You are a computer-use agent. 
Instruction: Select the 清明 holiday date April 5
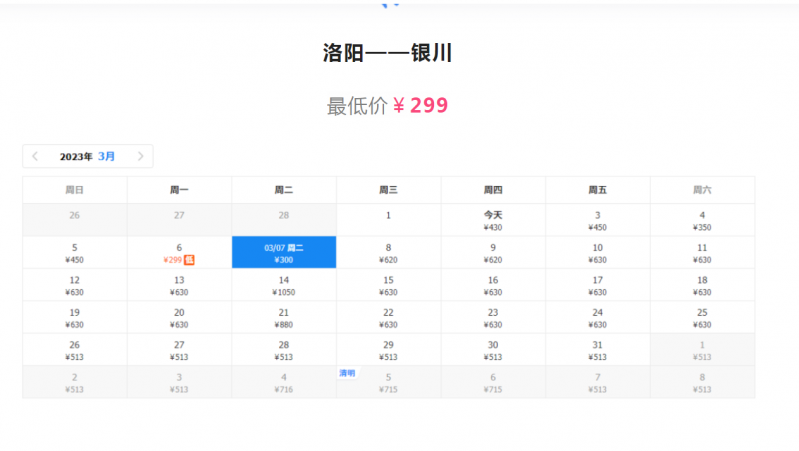389,382
